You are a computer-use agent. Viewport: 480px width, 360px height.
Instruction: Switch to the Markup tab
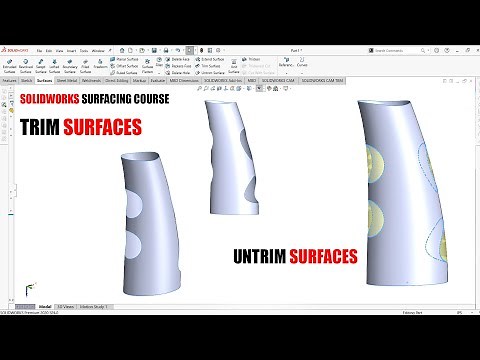(139, 81)
